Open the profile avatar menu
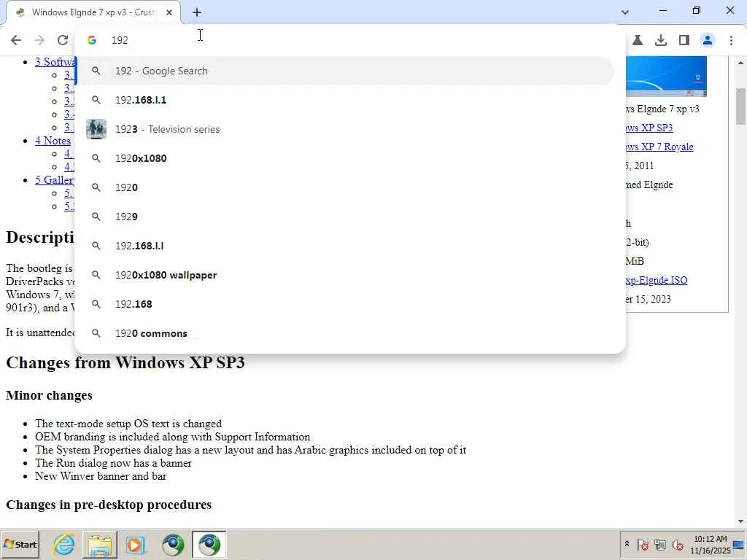Image resolution: width=747 pixels, height=560 pixels. [x=708, y=41]
